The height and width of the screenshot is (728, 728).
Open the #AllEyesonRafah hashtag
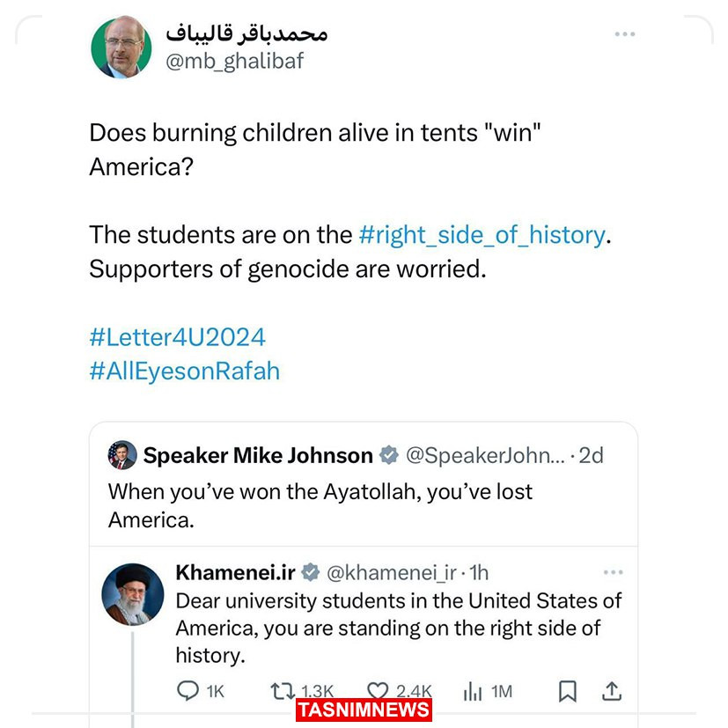[184, 371]
